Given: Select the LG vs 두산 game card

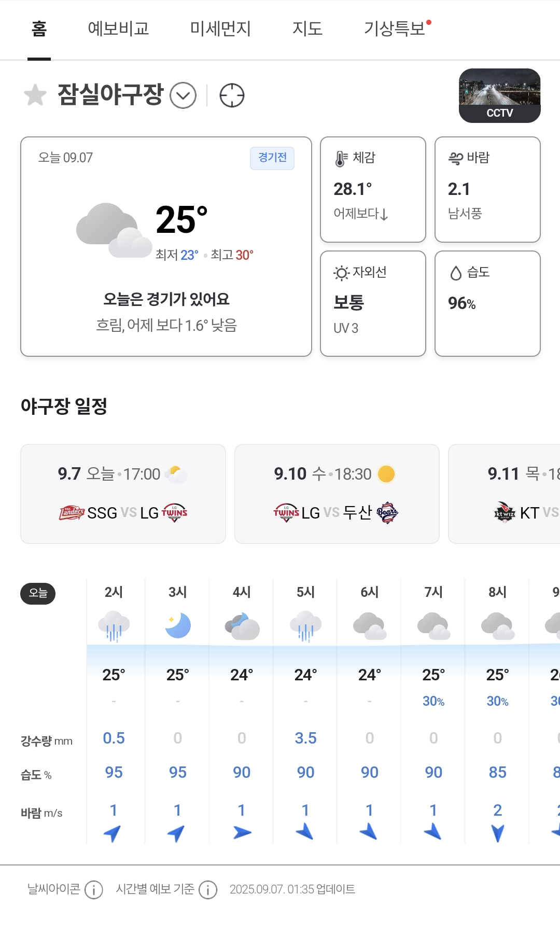Looking at the screenshot, I should tap(337, 494).
